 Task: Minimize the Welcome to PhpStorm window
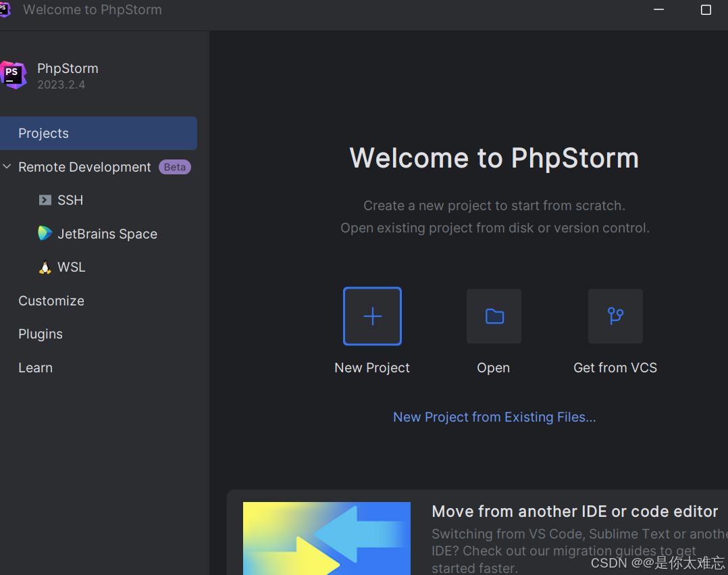(659, 9)
